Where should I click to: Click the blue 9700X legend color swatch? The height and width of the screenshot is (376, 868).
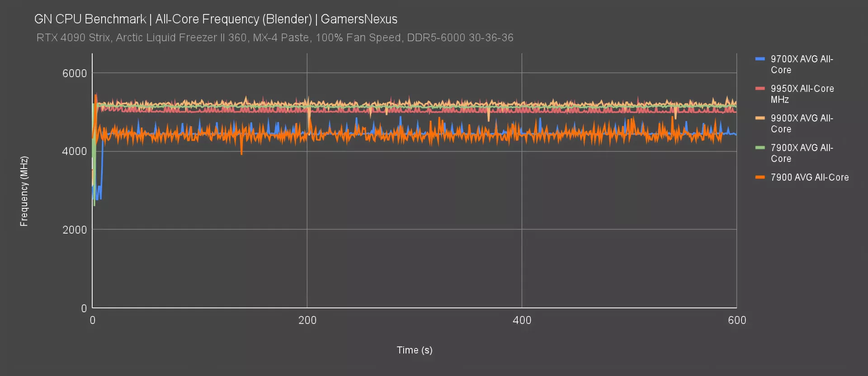(x=760, y=59)
